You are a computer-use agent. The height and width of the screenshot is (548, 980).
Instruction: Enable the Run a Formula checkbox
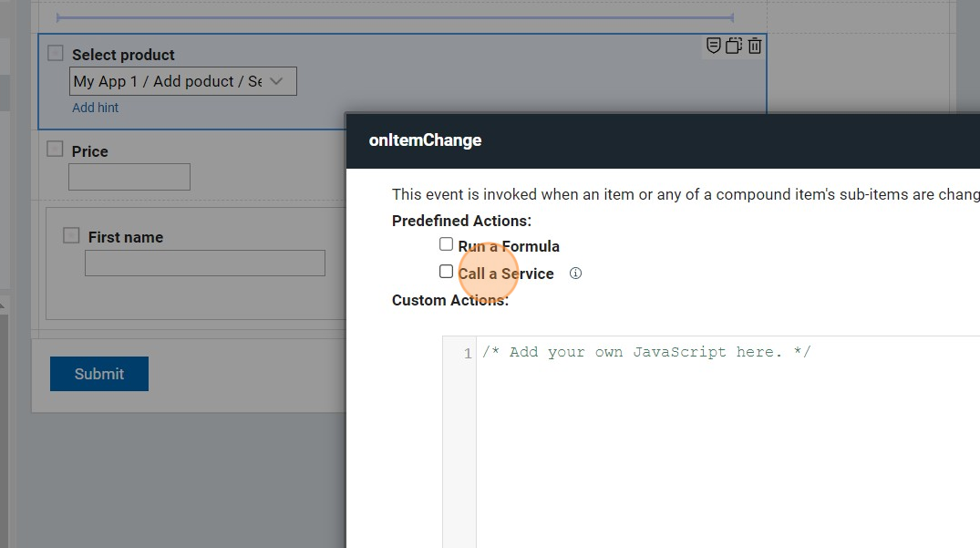click(446, 244)
